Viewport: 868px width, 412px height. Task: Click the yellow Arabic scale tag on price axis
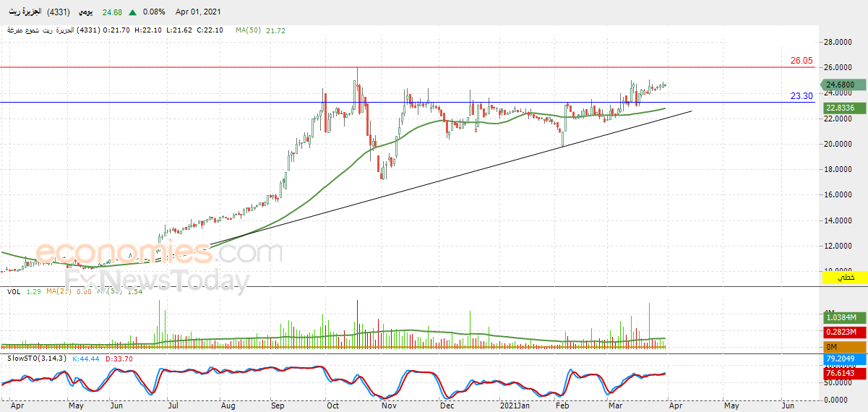(x=845, y=278)
